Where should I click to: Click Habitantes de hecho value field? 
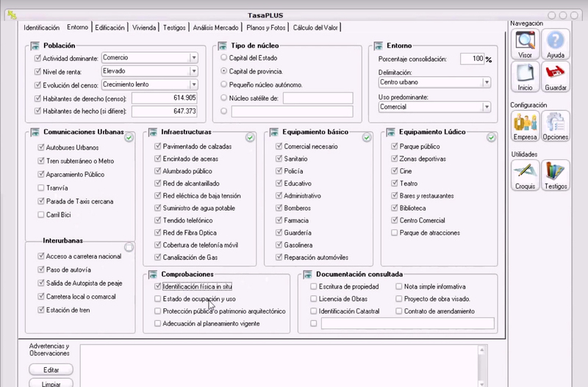[164, 112]
